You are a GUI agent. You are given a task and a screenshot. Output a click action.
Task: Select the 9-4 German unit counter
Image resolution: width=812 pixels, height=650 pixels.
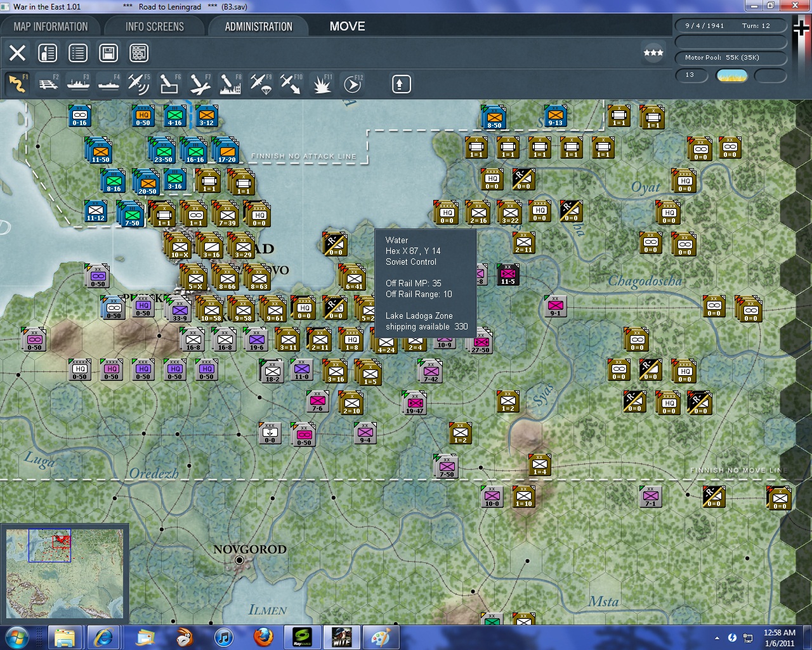pos(365,433)
